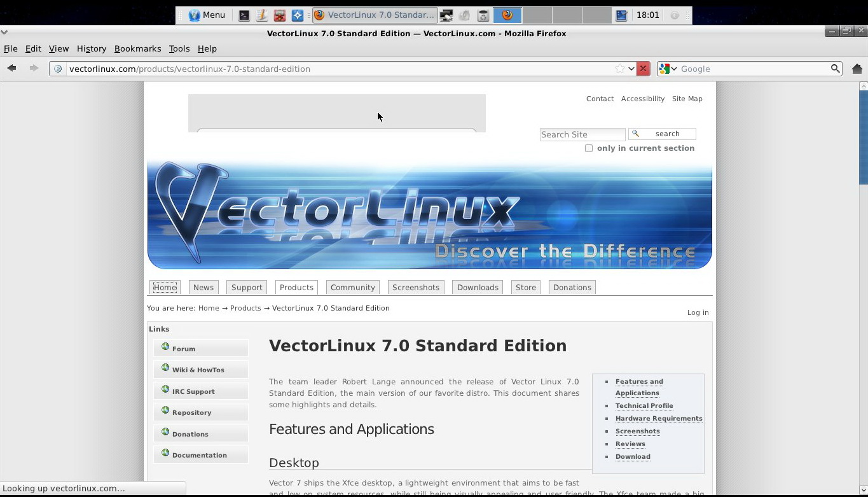Click the site search button
Viewport: 868px width, 497px height.
tap(662, 134)
